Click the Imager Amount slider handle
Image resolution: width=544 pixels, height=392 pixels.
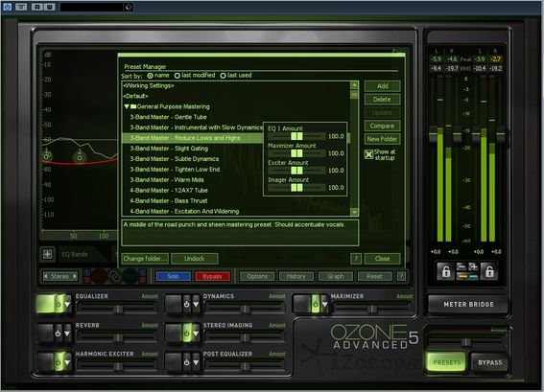click(296, 188)
